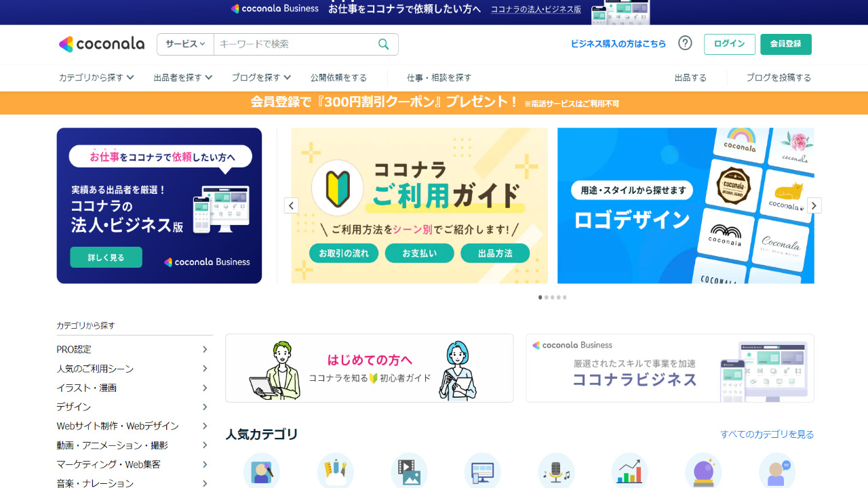The width and height of the screenshot is (868, 488).
Task: Click お取引の流れ pill button
Action: (344, 253)
